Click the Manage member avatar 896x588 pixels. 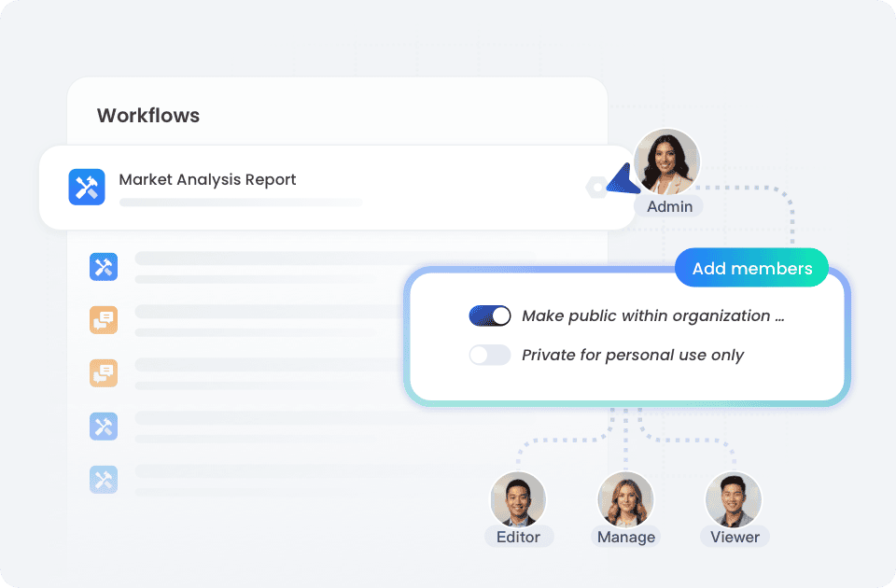[x=625, y=500]
